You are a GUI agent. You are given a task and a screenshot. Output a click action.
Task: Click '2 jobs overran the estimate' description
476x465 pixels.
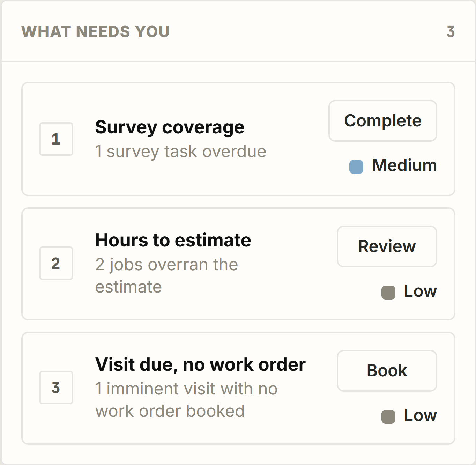167,276
